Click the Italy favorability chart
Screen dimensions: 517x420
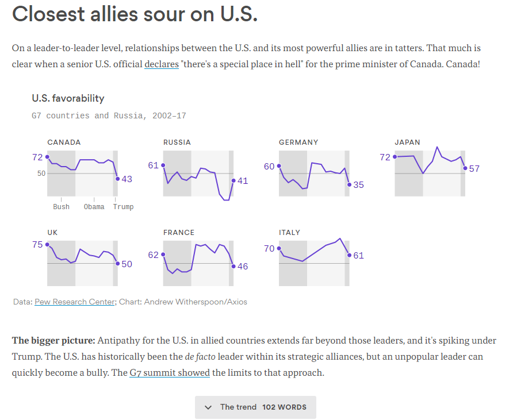pyautogui.click(x=314, y=263)
